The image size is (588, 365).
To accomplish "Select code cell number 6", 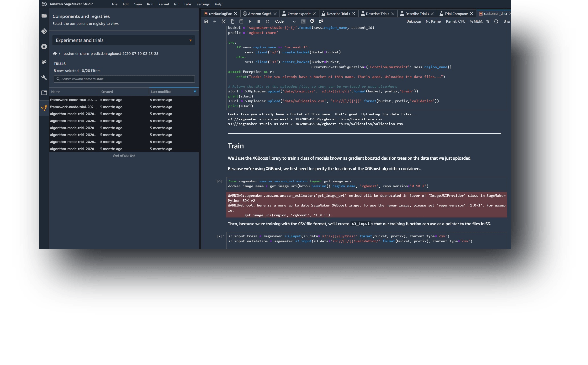I will pyautogui.click(x=367, y=183).
